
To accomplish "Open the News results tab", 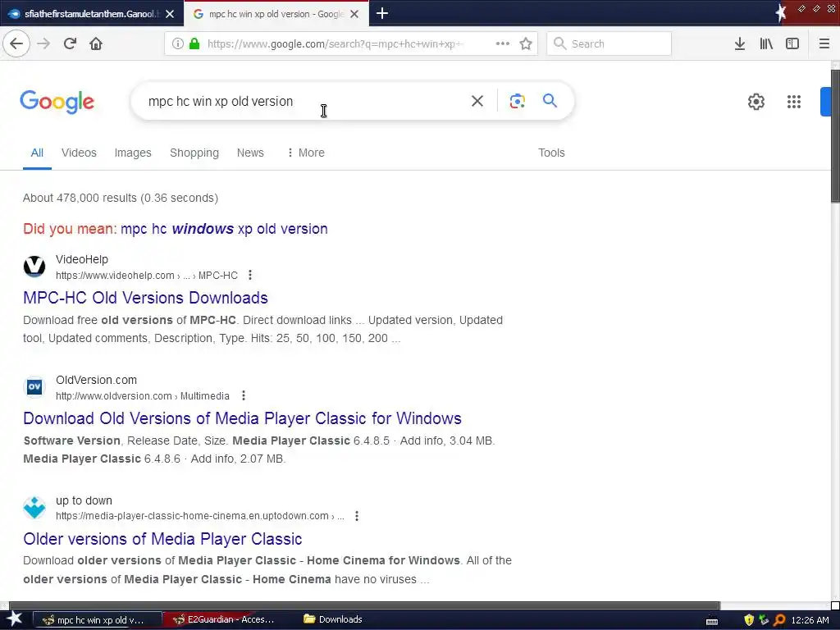I will [250, 153].
